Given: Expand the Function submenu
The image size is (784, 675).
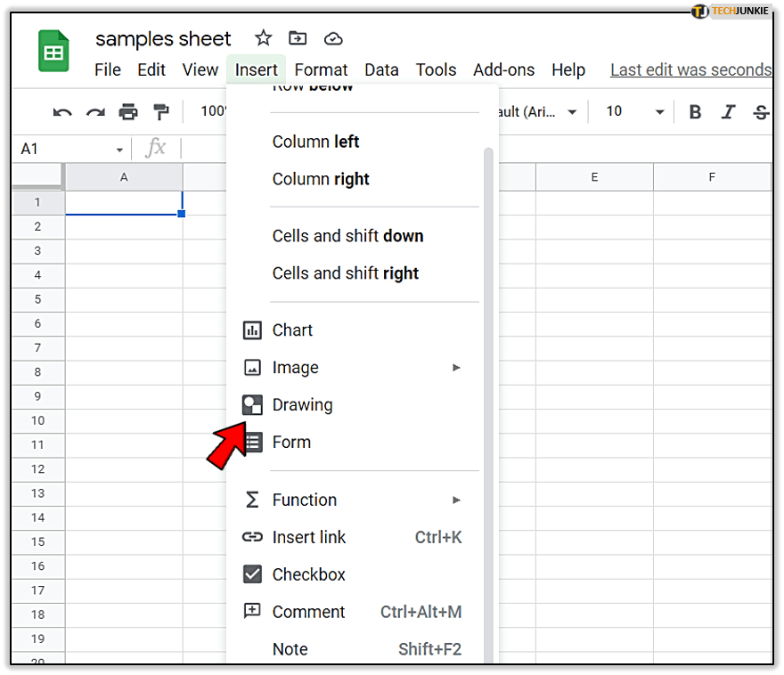Looking at the screenshot, I should tap(455, 500).
